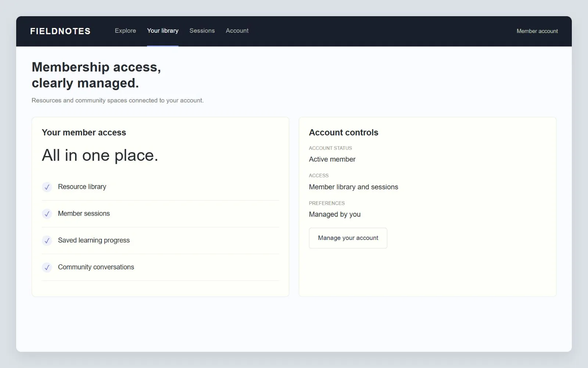The image size is (588, 368).
Task: Click the Community conversations text
Action: point(96,267)
